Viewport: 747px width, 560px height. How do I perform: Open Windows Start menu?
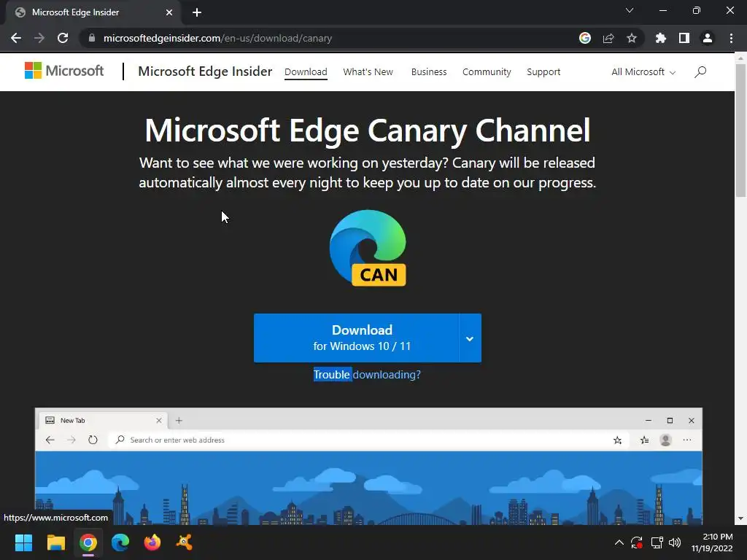click(23, 542)
